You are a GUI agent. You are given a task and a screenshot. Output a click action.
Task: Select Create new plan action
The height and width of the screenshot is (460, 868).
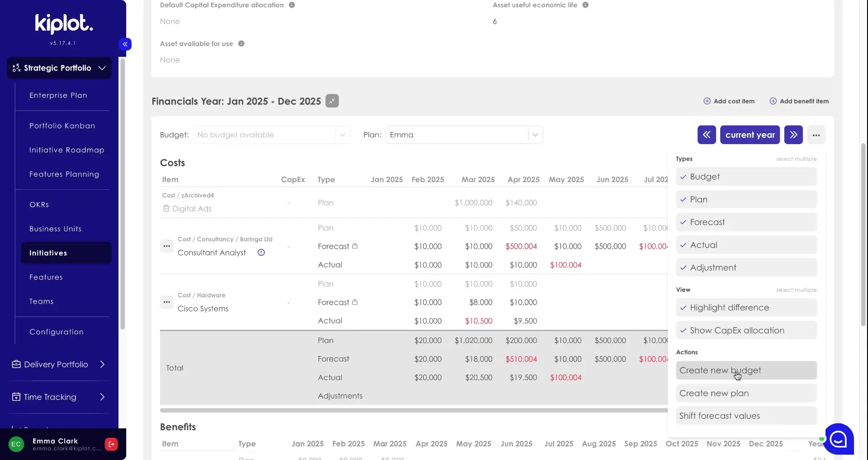(x=746, y=393)
